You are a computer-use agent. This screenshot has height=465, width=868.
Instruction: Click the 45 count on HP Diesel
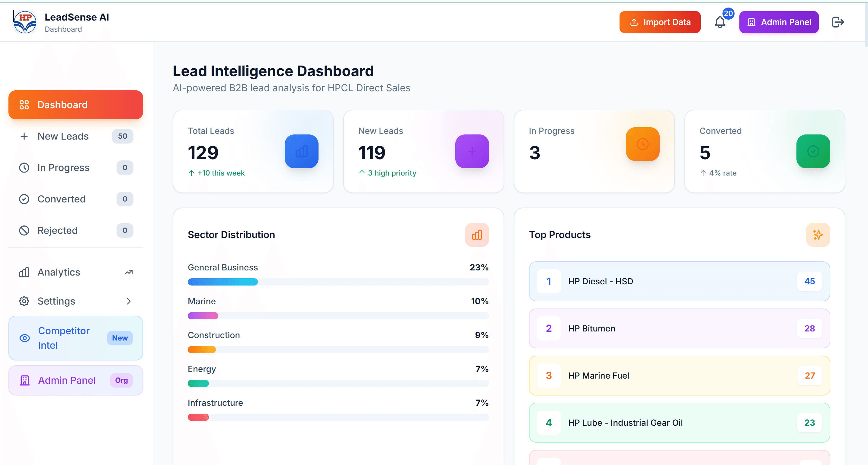point(809,281)
